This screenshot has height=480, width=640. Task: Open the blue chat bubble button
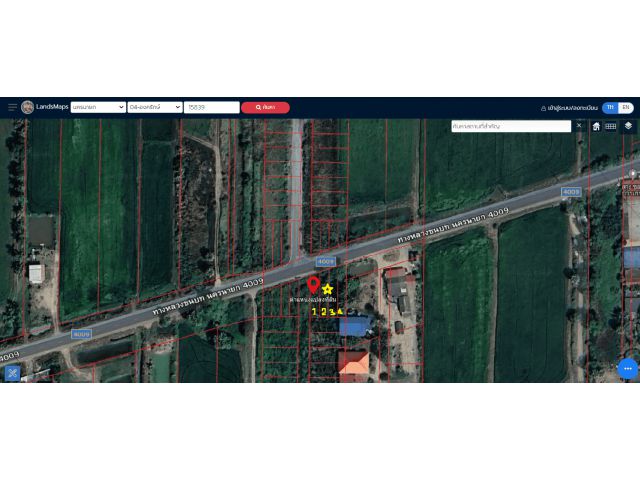point(628,369)
